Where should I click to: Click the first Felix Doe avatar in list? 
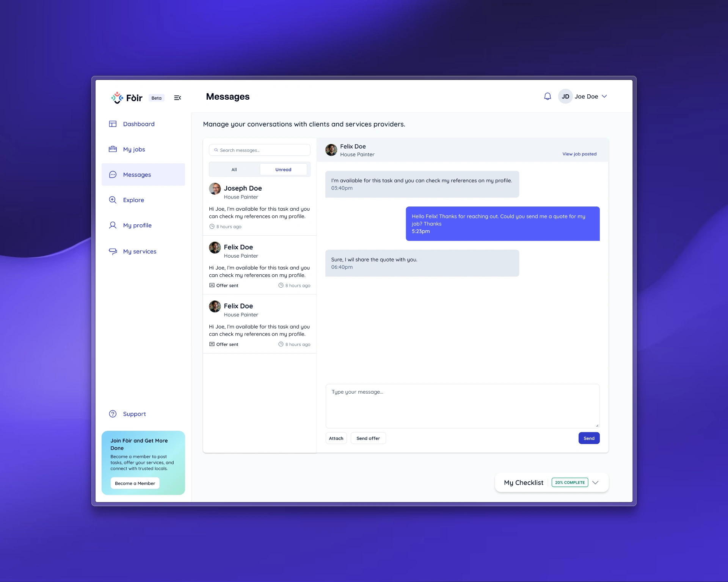point(215,248)
